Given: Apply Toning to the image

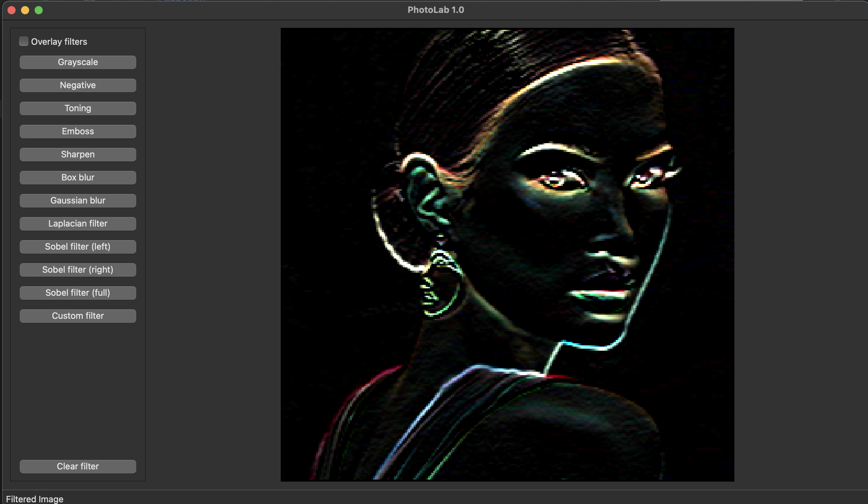Looking at the screenshot, I should (78, 109).
